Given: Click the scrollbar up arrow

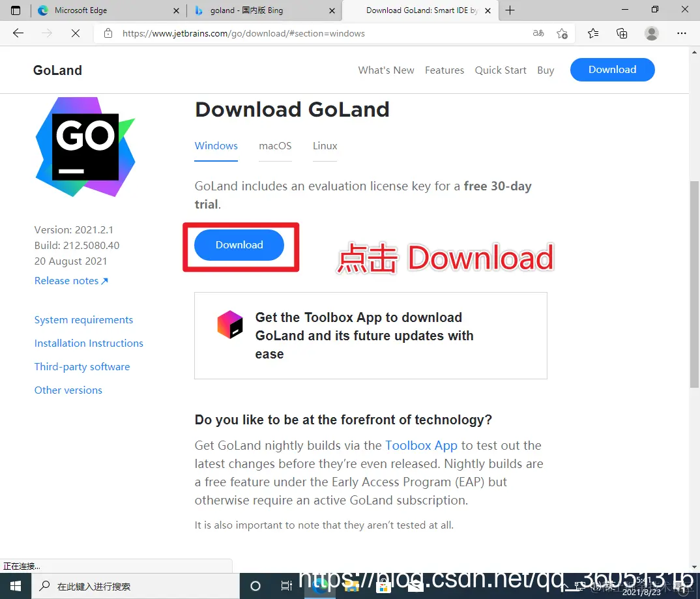Looking at the screenshot, I should coord(694,52).
